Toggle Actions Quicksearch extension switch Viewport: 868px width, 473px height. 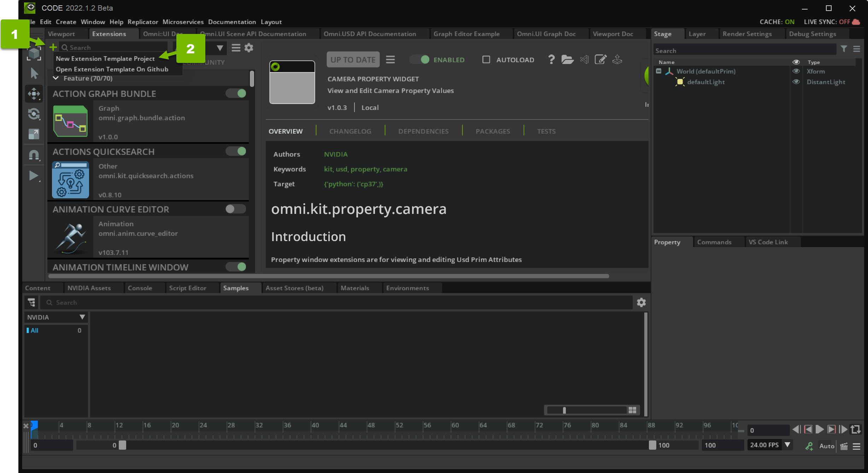pyautogui.click(x=236, y=151)
